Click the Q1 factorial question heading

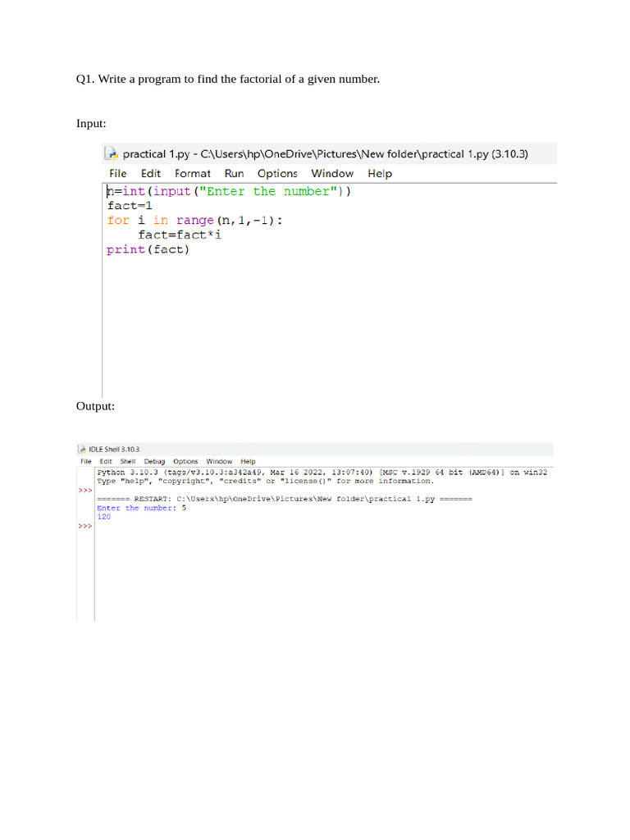(228, 80)
